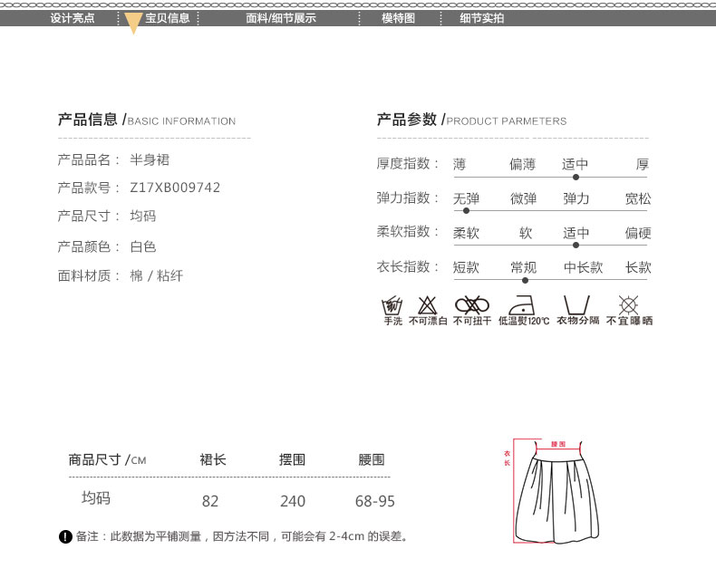Screen dimensions: 716x588
Task: Click the 薄 thickness option
Action: pyautogui.click(x=460, y=164)
